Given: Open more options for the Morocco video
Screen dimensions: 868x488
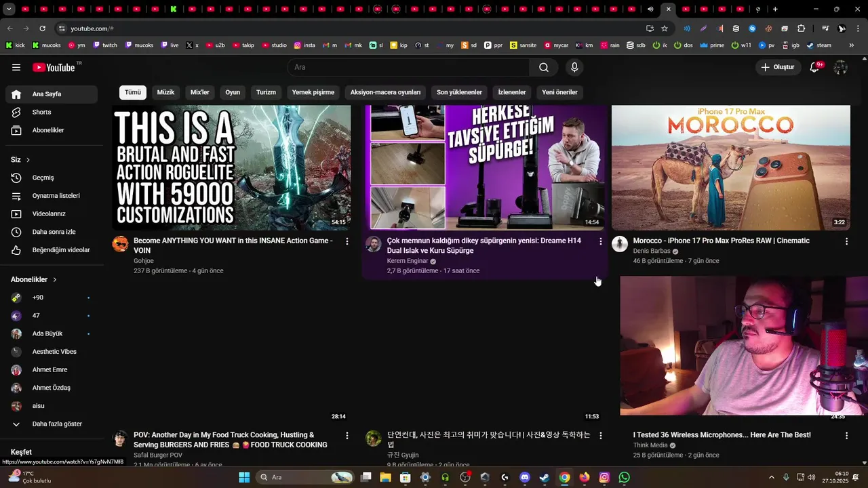Looking at the screenshot, I should (x=846, y=241).
